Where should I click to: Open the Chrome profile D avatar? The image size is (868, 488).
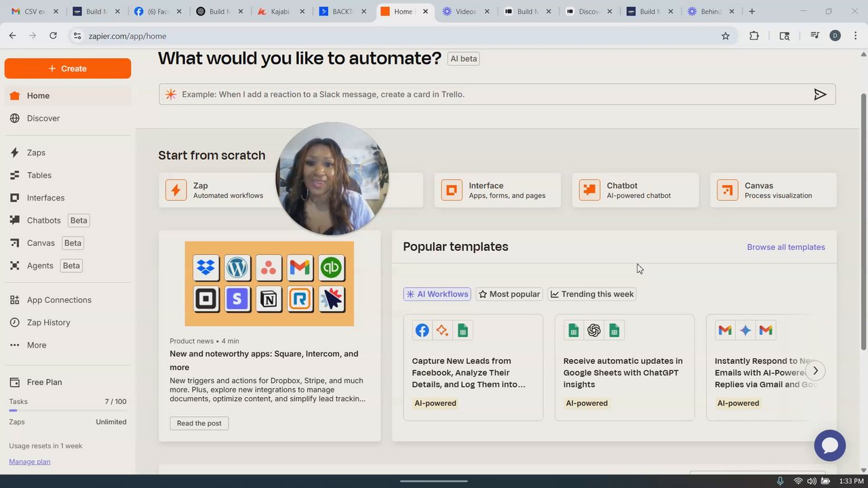click(x=835, y=36)
